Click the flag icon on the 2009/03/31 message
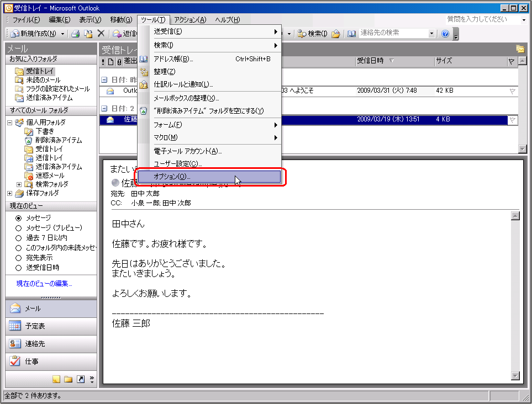Image resolution: width=532 pixels, height=404 pixels. point(512,91)
